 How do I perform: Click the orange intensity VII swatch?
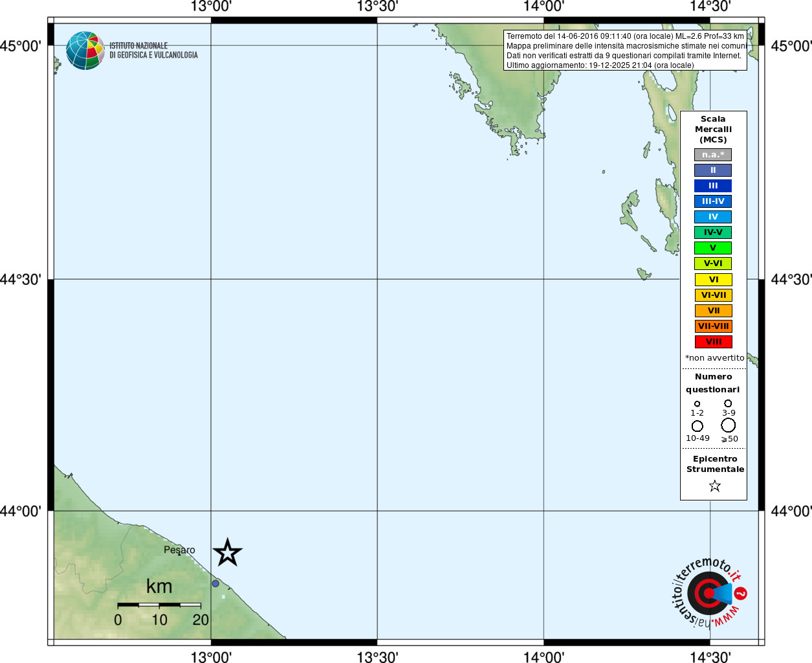[x=714, y=311]
